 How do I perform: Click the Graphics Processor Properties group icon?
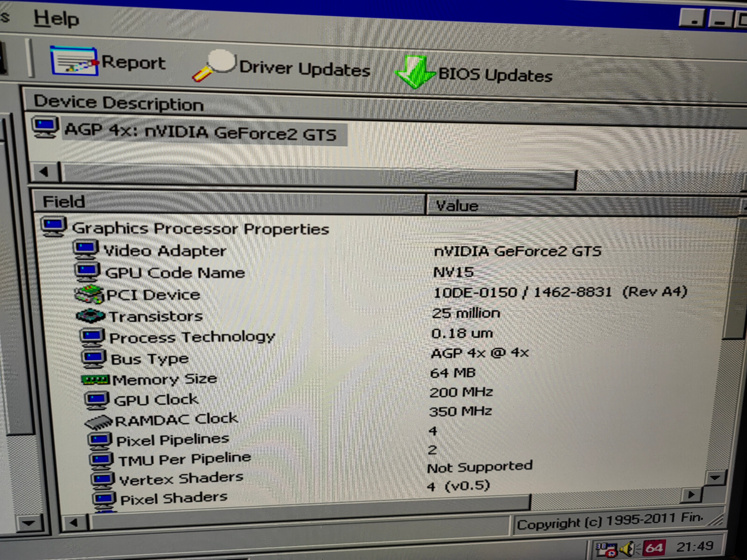(x=54, y=227)
